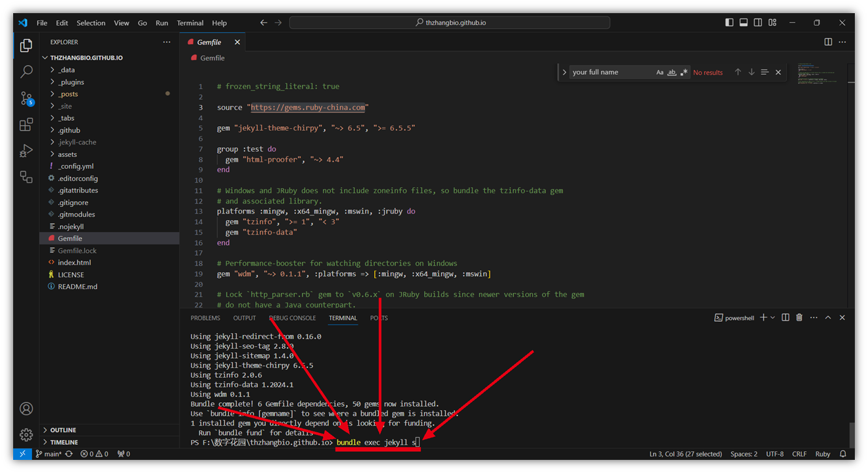
Task: Close the Gemfile editor tab
Action: tap(237, 42)
